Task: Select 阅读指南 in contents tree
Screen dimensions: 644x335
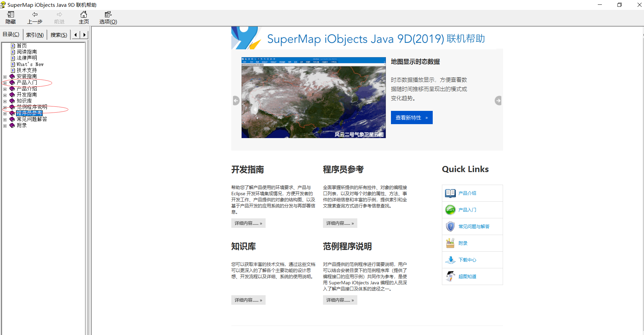Action: click(x=27, y=52)
